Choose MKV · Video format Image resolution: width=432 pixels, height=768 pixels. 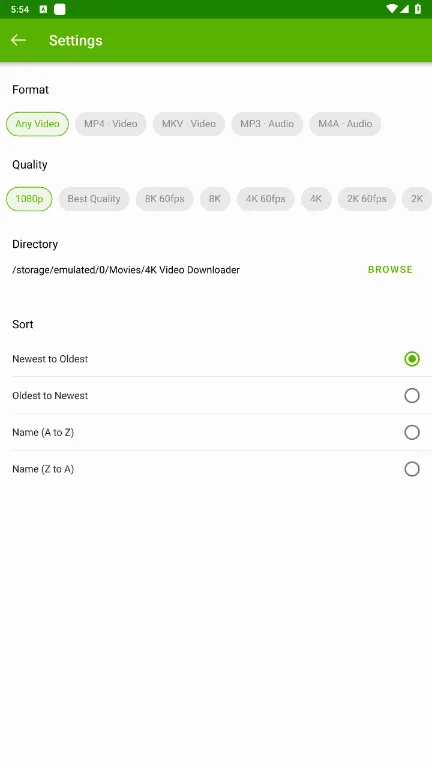coord(189,124)
